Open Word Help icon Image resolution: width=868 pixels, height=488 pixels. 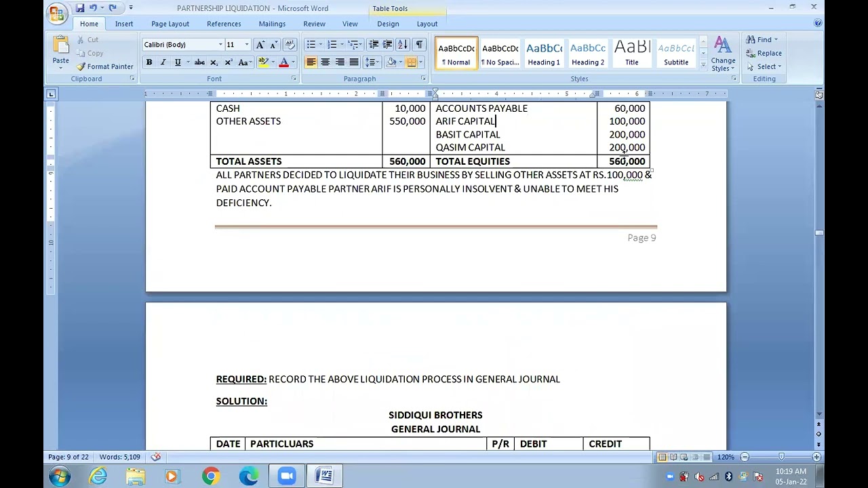click(818, 23)
